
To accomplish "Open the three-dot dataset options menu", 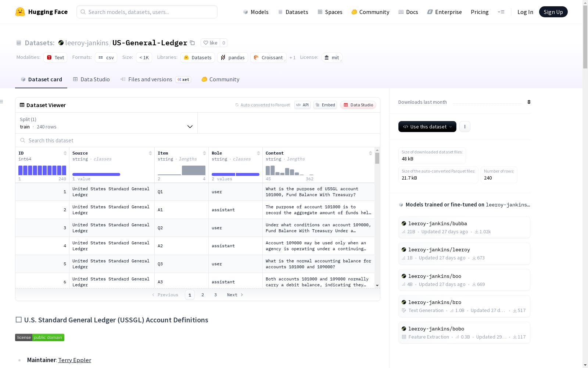I will (465, 127).
